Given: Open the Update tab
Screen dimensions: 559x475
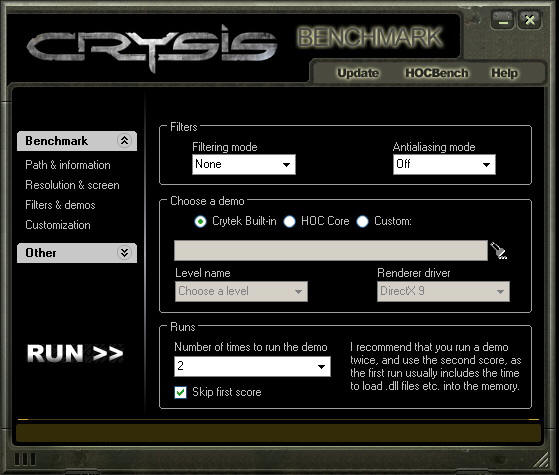Looking at the screenshot, I should pyautogui.click(x=358, y=73).
